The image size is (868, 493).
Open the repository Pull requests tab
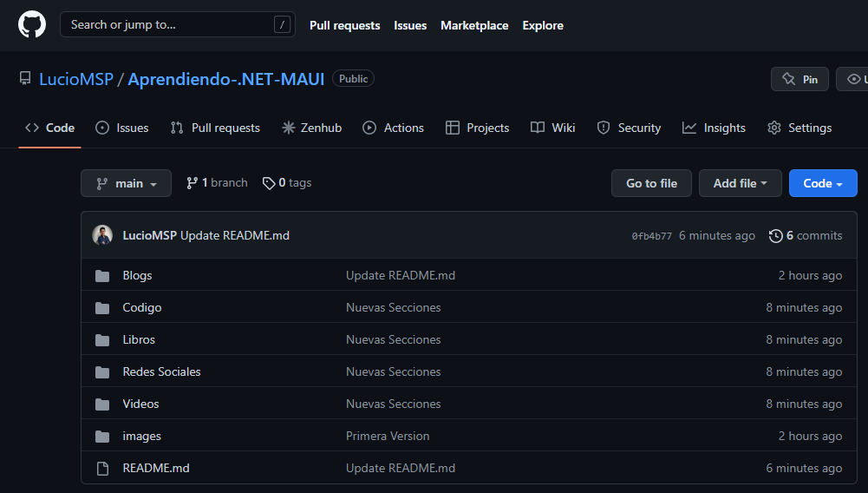215,128
